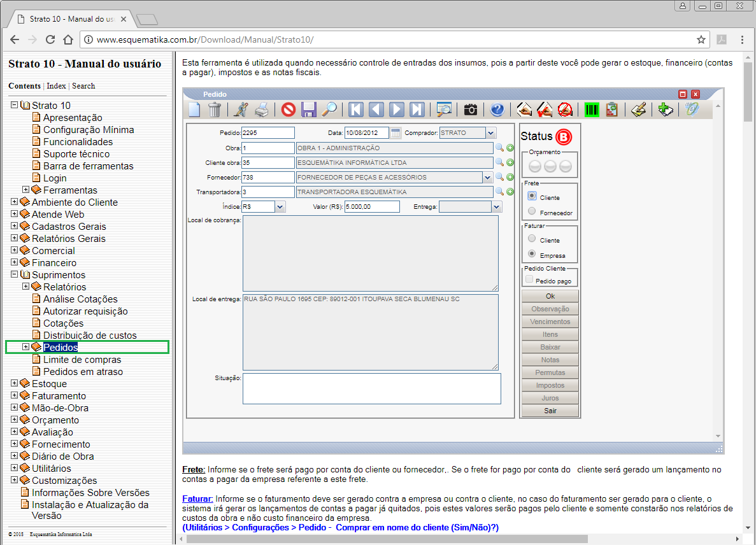Screen dimensions: 756x545
Task: Select Faturar Cliente radio option
Action: coord(532,239)
